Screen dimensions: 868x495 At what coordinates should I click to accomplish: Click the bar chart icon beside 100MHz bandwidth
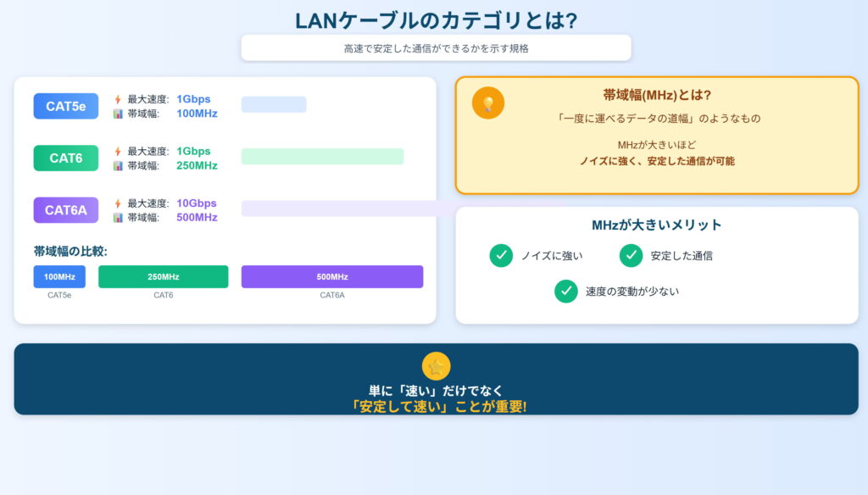[x=118, y=114]
